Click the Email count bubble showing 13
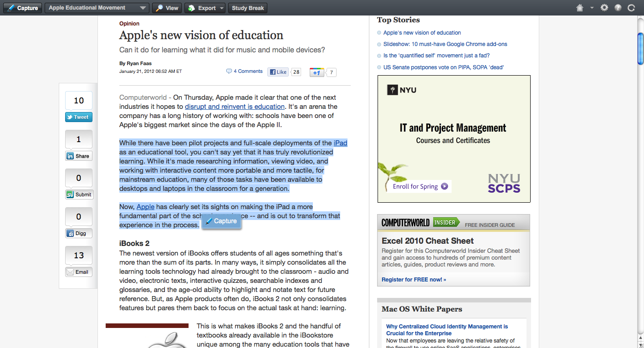 pyautogui.click(x=79, y=256)
